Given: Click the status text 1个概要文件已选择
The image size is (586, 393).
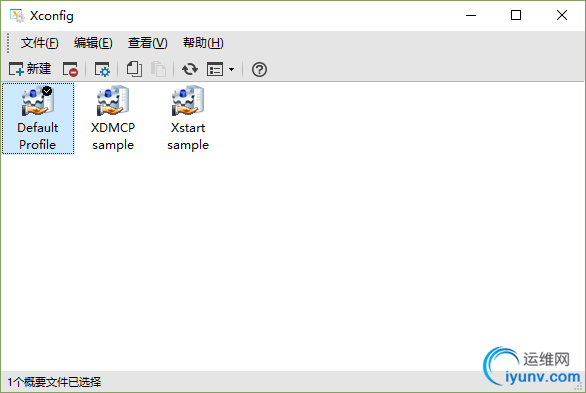Looking at the screenshot, I should 54,382.
